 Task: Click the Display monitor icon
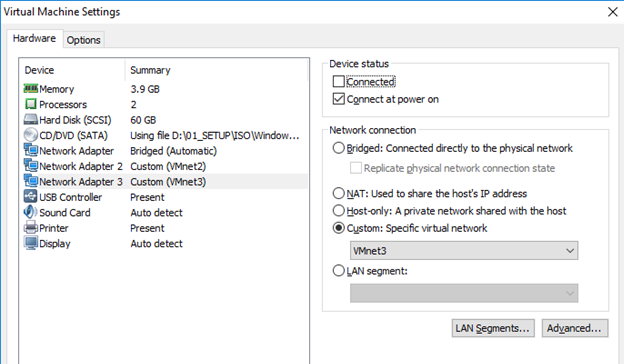[31, 243]
